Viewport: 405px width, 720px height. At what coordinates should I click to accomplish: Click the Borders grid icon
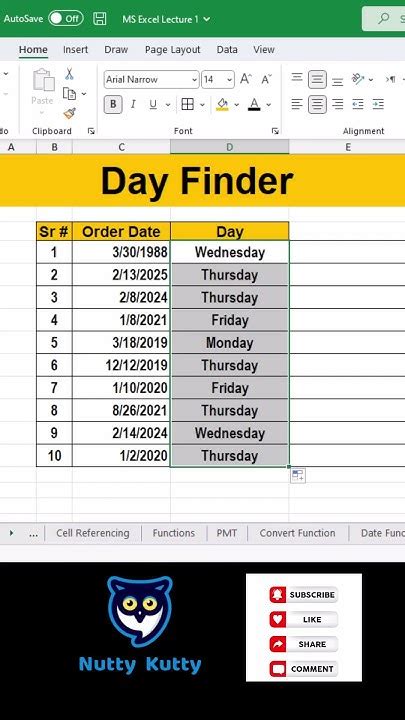tap(187, 105)
